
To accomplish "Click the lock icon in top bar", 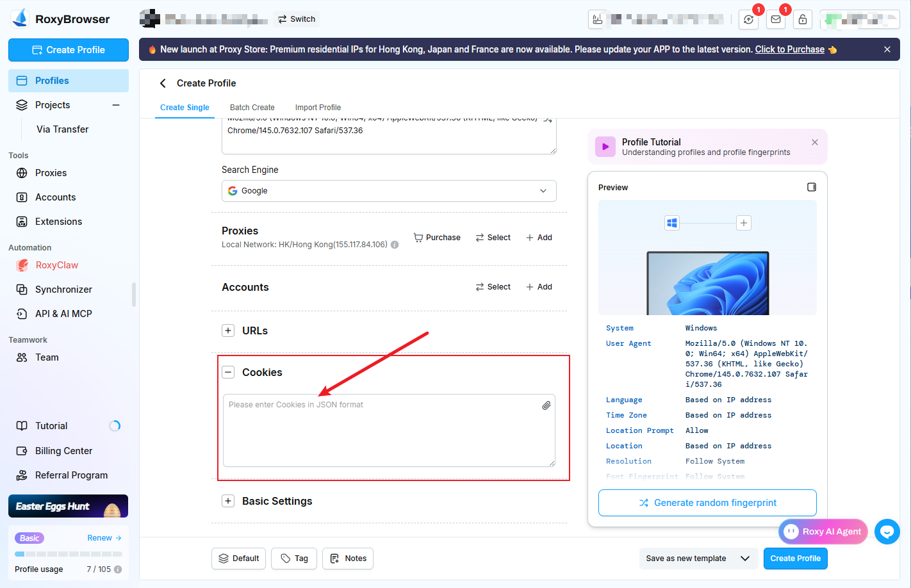I will pos(802,19).
